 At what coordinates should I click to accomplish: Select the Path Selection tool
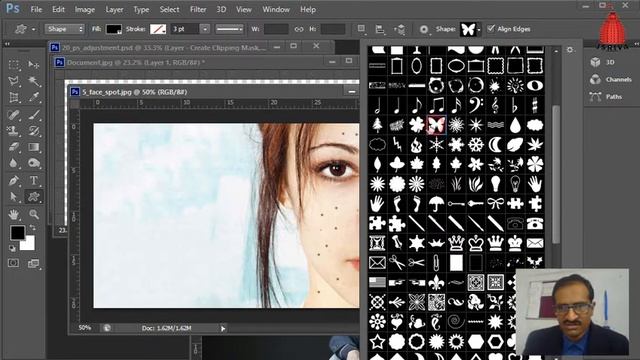(x=14, y=197)
